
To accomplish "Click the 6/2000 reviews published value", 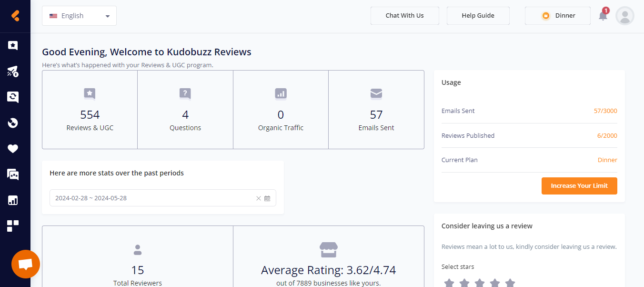I will pos(607,136).
